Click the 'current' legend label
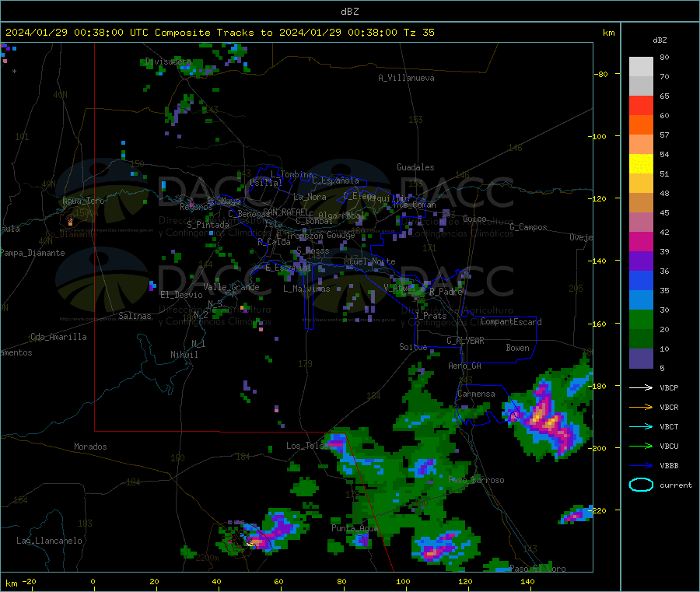The height and width of the screenshot is (592, 700). point(675,485)
